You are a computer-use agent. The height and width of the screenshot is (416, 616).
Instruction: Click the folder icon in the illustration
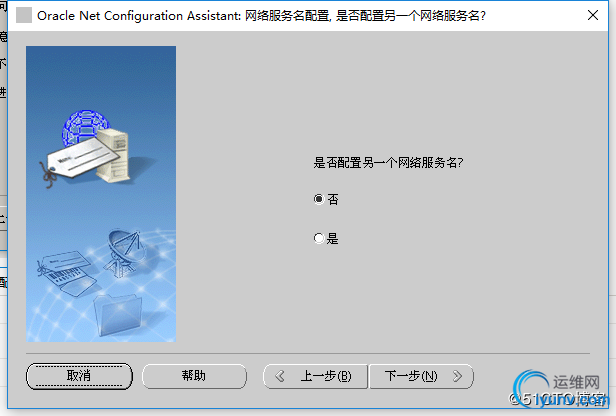click(x=118, y=315)
